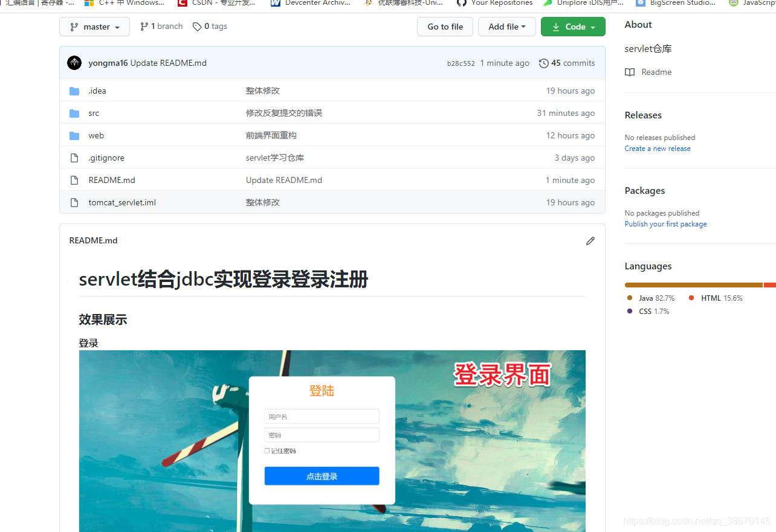Click the file icon for .gitignore
Screen dimensions: 776x532
pos(74,158)
